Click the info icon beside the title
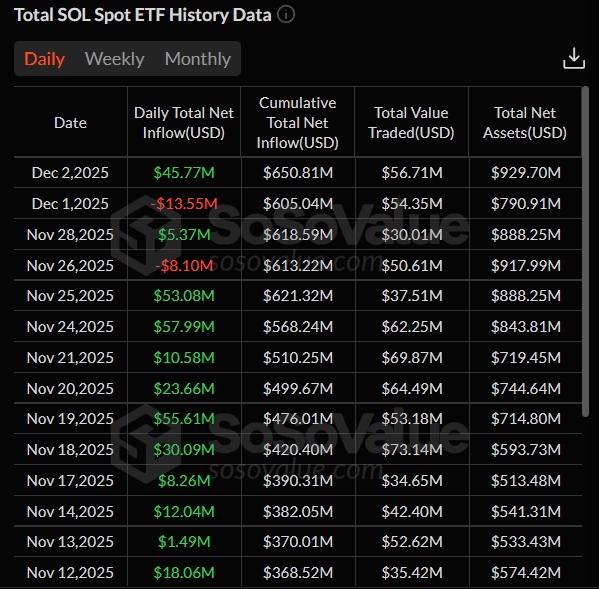The image size is (599, 589). (x=286, y=15)
